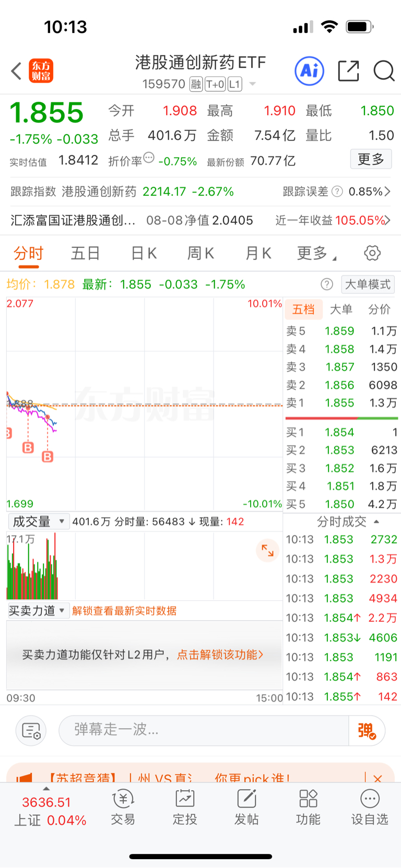This screenshot has height=868, width=401.
Task: Tap the buy-sell ratio color bar
Action: (x=341, y=418)
